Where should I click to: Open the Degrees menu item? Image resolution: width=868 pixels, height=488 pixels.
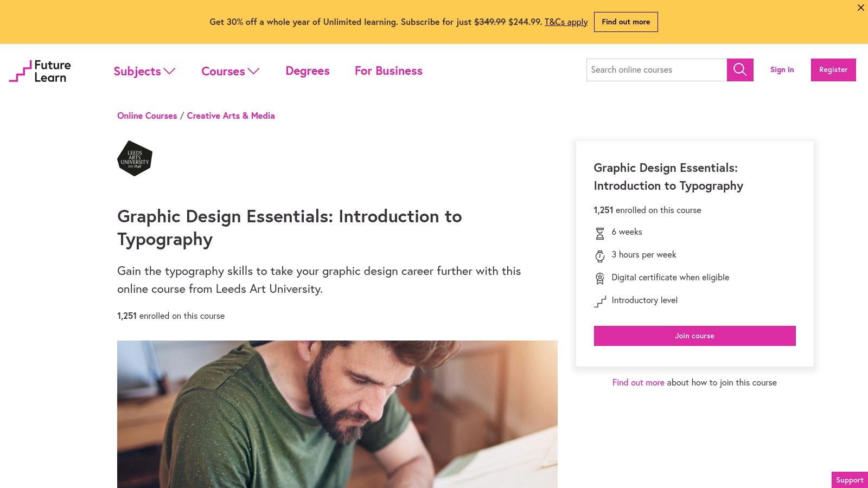308,71
